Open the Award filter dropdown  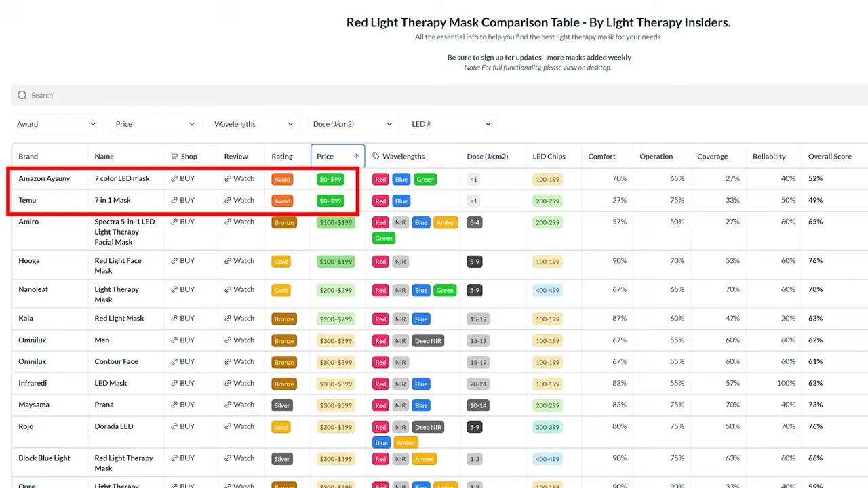56,123
